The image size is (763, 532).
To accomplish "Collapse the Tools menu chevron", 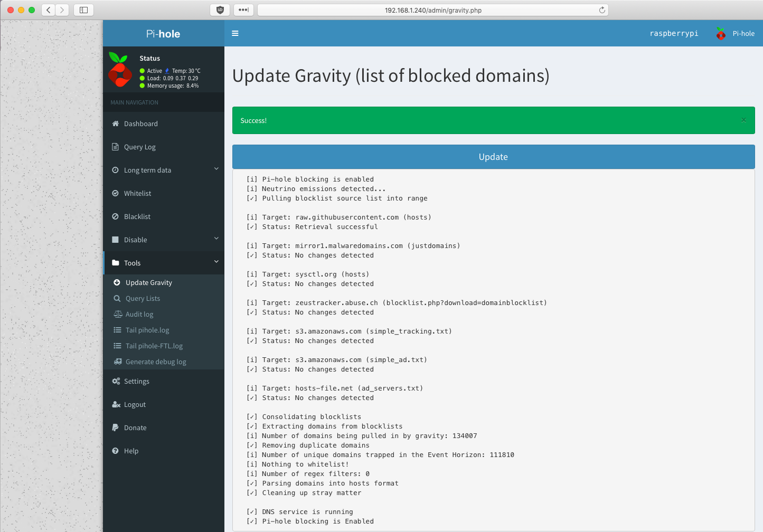I will coord(216,262).
